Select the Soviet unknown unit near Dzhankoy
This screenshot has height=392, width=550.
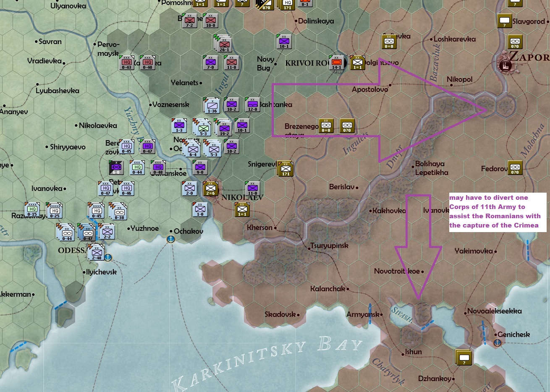pos(464,358)
